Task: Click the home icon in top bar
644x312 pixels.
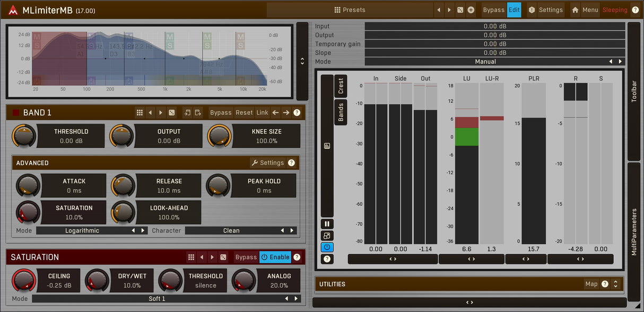Action: pos(575,10)
